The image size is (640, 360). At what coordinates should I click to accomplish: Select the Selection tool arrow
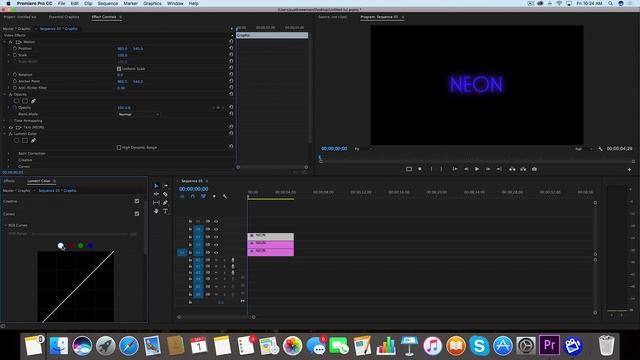pyautogui.click(x=156, y=186)
